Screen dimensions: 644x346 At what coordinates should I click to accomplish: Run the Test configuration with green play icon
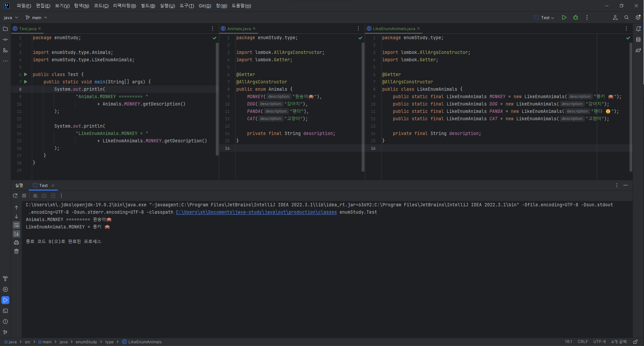[564, 17]
